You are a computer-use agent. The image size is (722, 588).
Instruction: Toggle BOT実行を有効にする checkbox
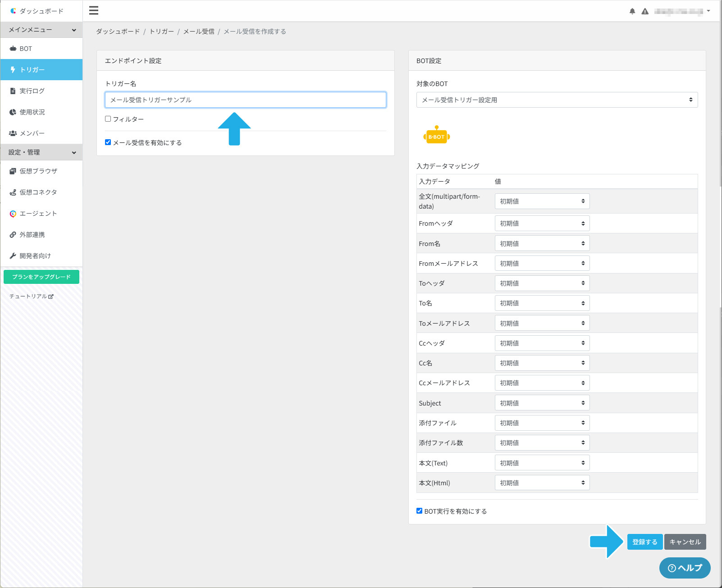click(419, 511)
